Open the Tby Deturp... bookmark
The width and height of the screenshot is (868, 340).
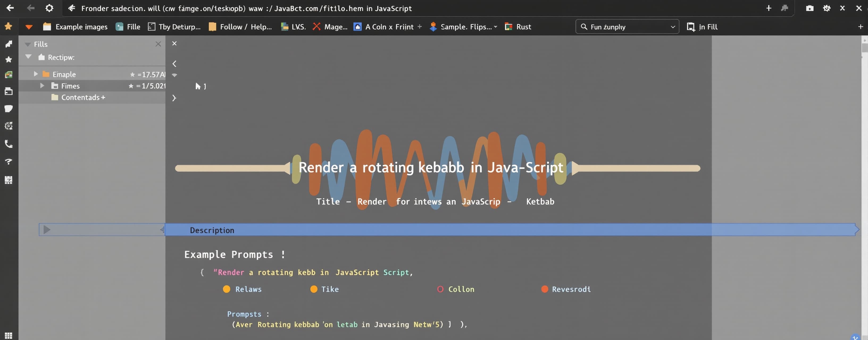174,27
